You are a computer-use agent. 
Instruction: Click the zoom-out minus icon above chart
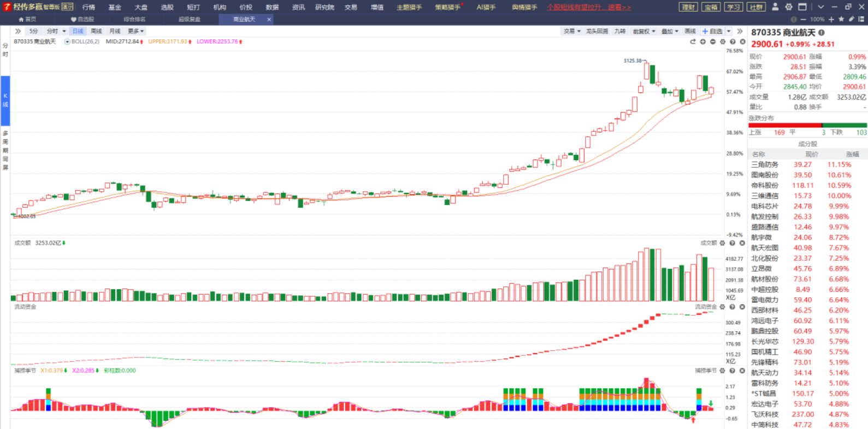pos(713,42)
